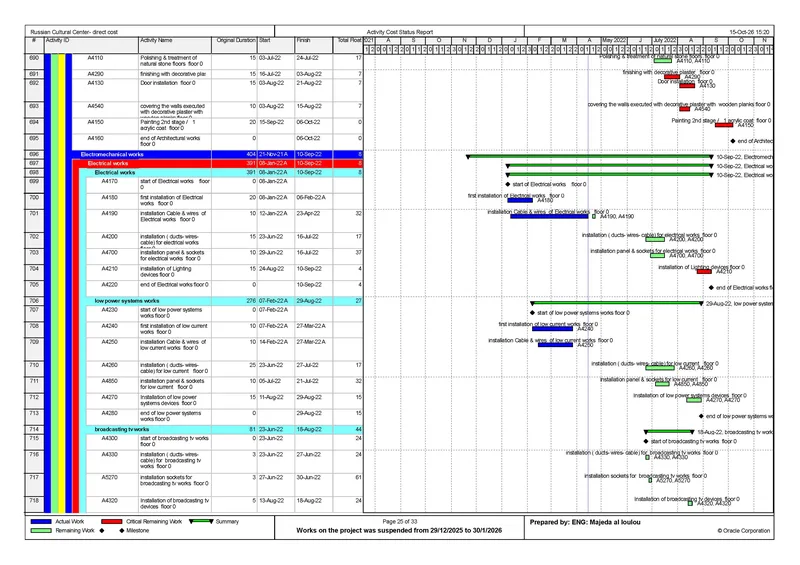This screenshot has width=800, height=565.
Task: Click the blue Gantt bar labeled A4180
Action: pyautogui.click(x=520, y=201)
